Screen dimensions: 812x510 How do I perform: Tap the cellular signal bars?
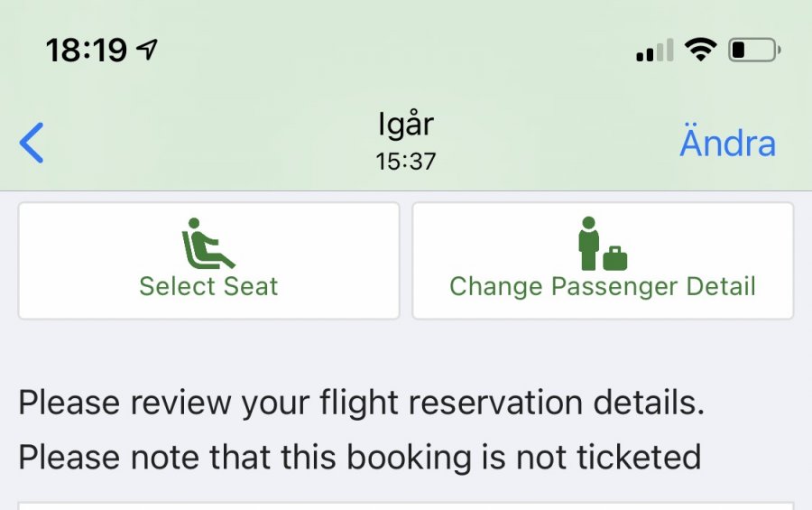point(654,51)
